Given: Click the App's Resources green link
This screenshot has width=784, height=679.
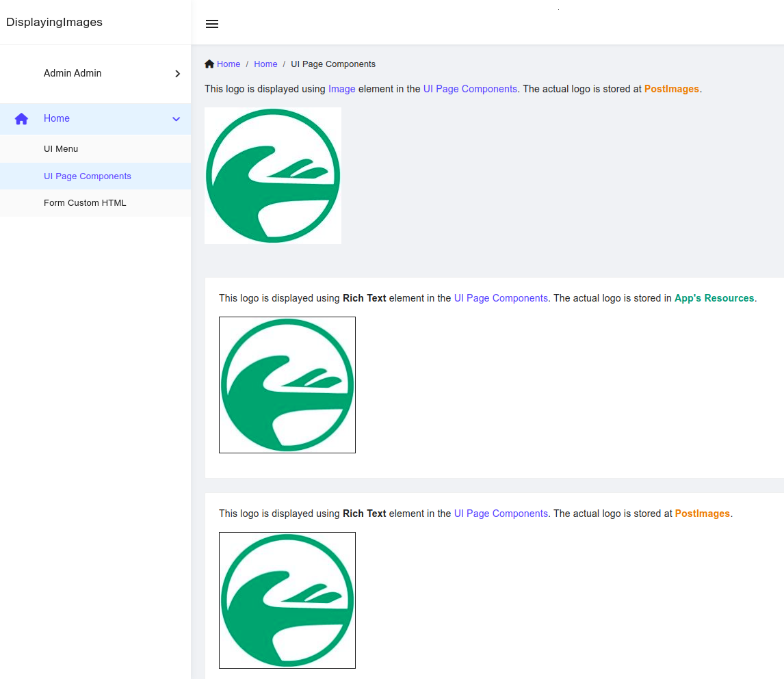Looking at the screenshot, I should pyautogui.click(x=714, y=298).
